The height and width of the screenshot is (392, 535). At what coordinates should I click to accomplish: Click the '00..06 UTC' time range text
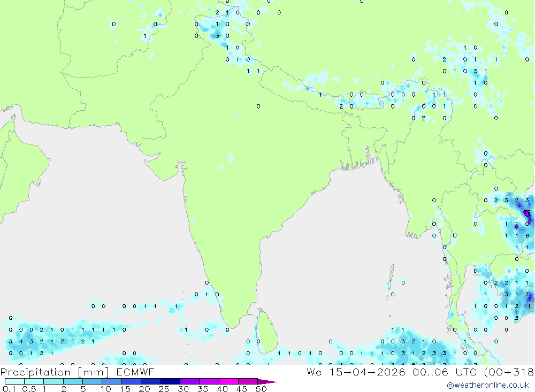[445, 372]
